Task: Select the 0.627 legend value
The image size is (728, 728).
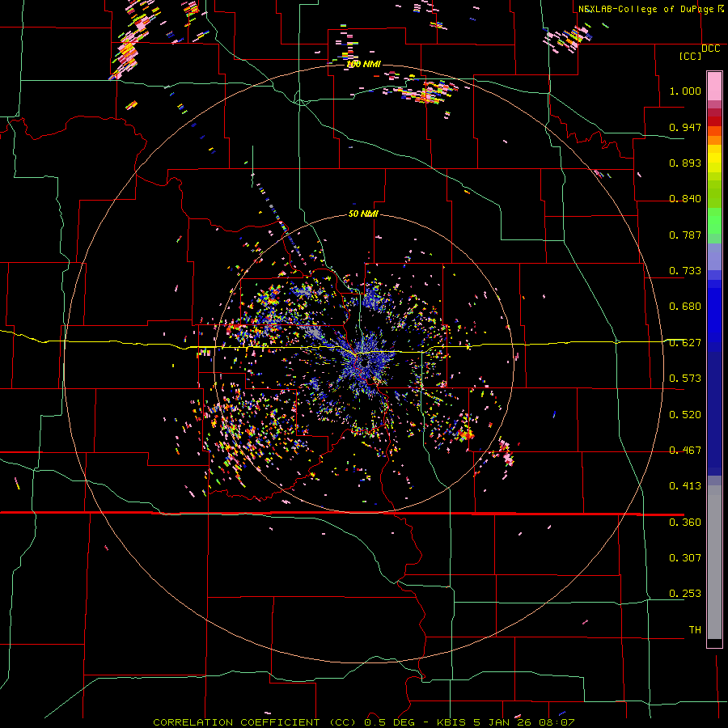Action: pyautogui.click(x=685, y=343)
